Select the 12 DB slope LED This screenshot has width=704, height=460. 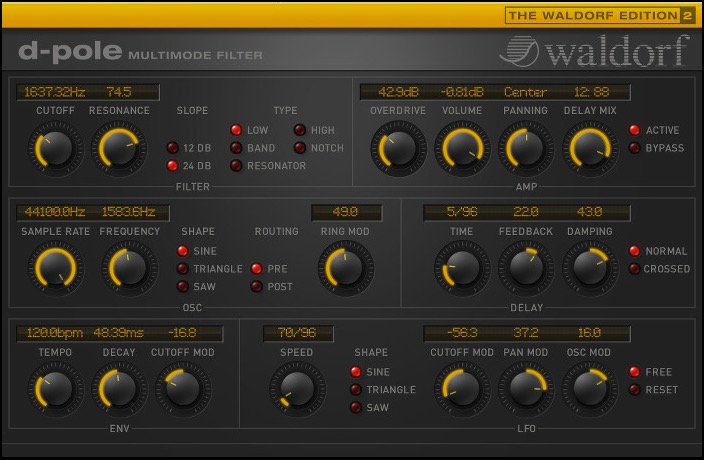tap(172, 148)
